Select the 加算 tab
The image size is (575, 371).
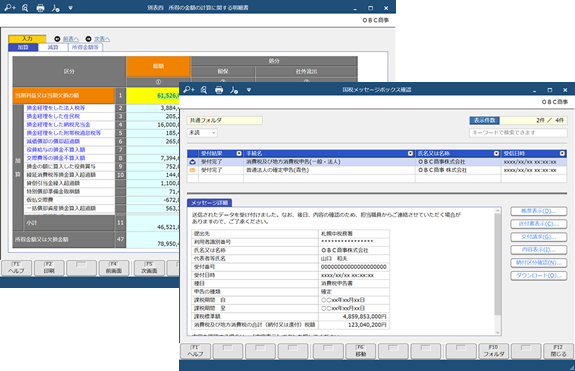click(x=23, y=47)
